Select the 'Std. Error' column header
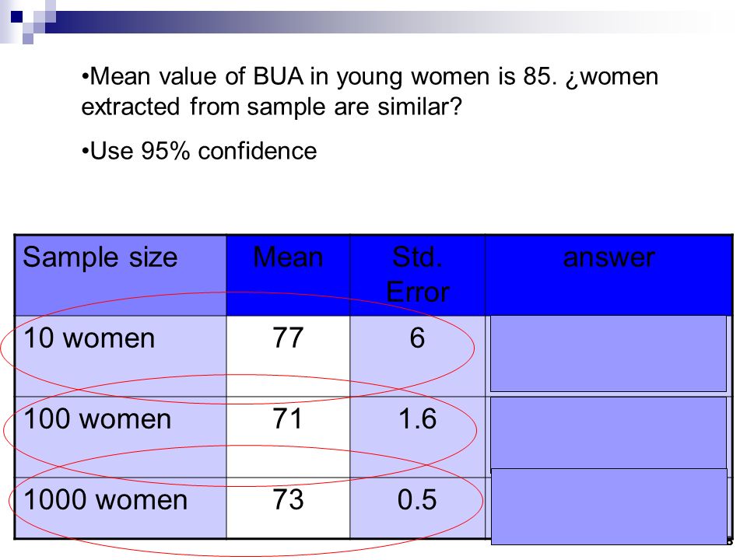Image resolution: width=747 pixels, height=560 pixels. click(418, 275)
